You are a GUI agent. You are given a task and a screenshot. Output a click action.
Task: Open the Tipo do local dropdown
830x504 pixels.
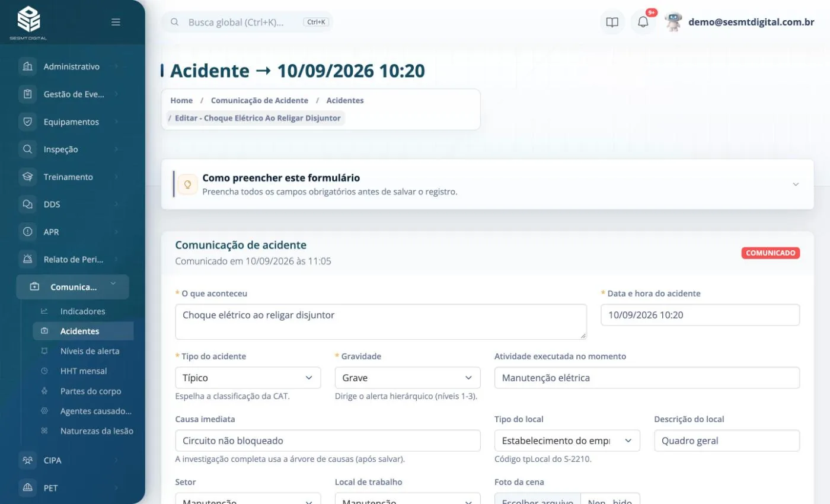pyautogui.click(x=567, y=441)
